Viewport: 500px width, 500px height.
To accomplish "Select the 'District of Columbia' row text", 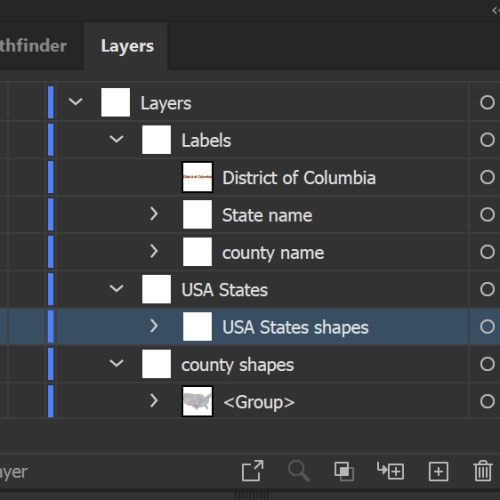I will [x=299, y=178].
